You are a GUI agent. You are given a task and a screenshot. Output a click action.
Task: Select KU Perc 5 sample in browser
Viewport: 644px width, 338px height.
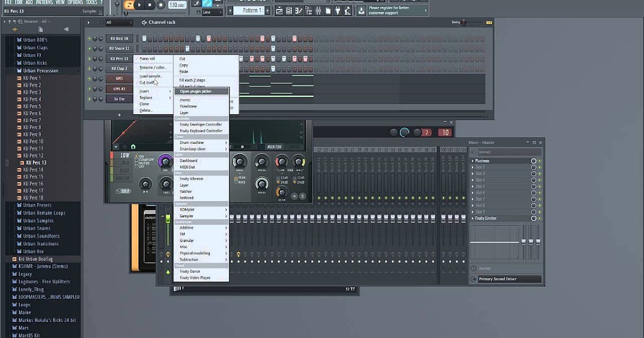(32, 106)
